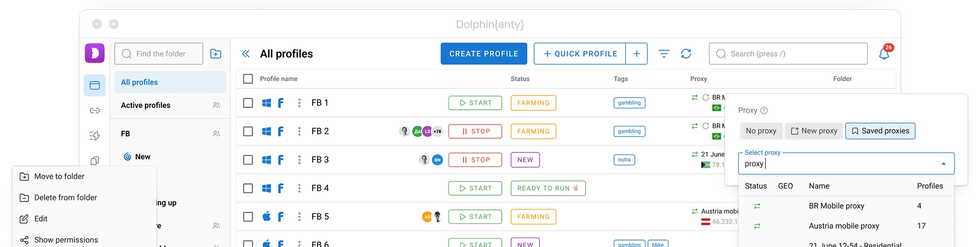
Task: Open the proxies link icon in sidebar
Action: 95,111
